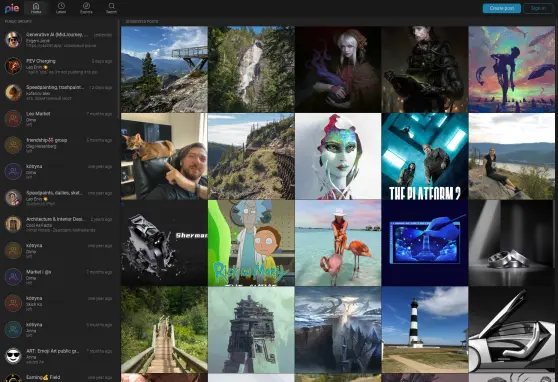Viewport: 558px width, 382px height.
Task: Open the Rick and Morty post thumbnail
Action: (251, 243)
